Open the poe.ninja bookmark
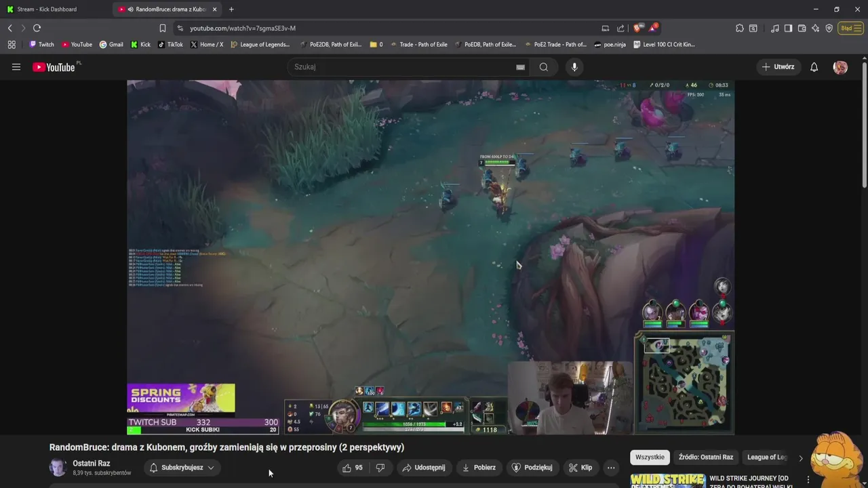This screenshot has width=868, height=488. 610,44
